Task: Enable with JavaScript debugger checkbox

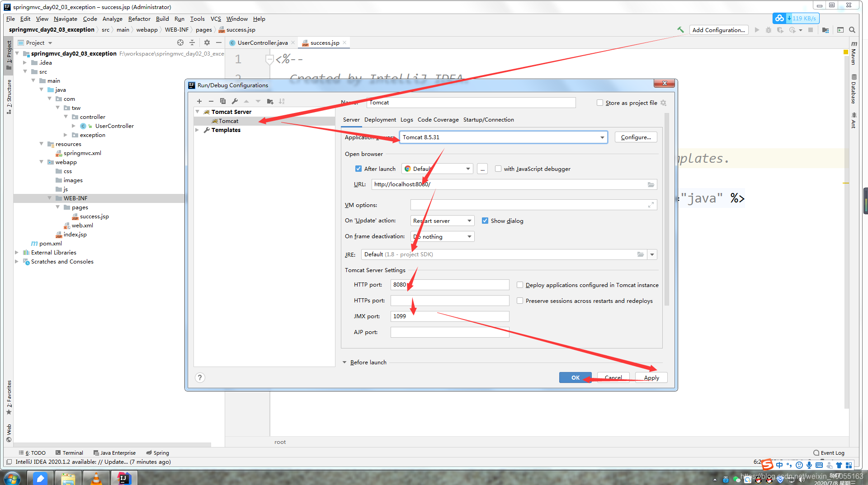Action: click(x=498, y=169)
